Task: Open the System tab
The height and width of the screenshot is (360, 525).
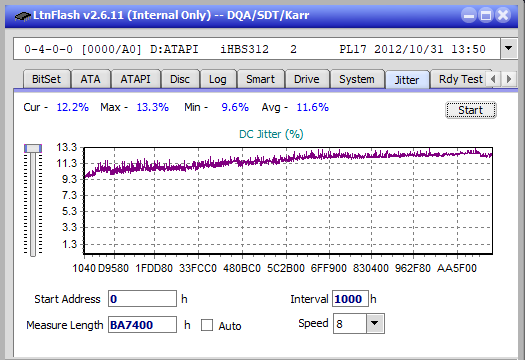Action: click(357, 79)
